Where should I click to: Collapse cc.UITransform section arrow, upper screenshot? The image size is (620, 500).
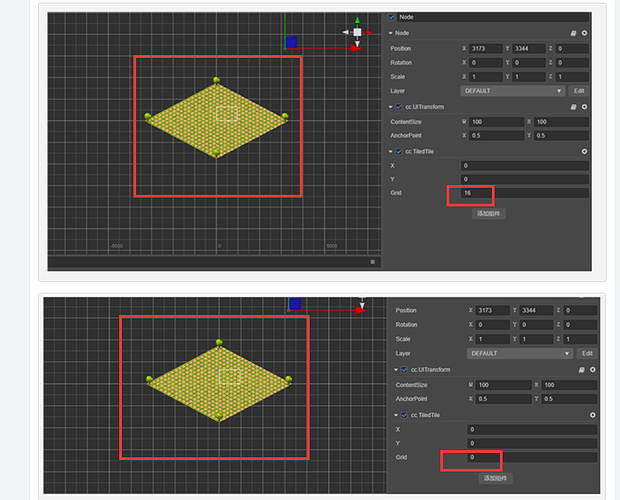click(391, 107)
